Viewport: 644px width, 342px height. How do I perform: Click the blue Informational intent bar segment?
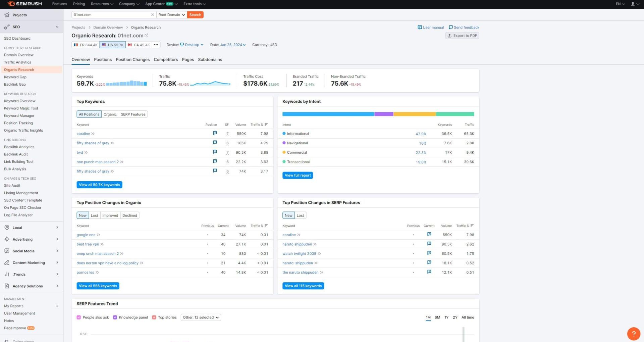(328, 114)
